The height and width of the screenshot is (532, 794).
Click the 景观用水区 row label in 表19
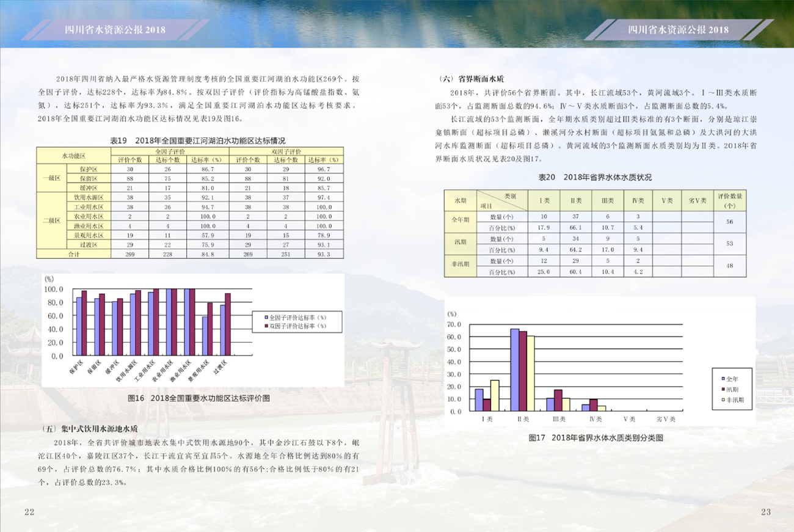tap(88, 235)
